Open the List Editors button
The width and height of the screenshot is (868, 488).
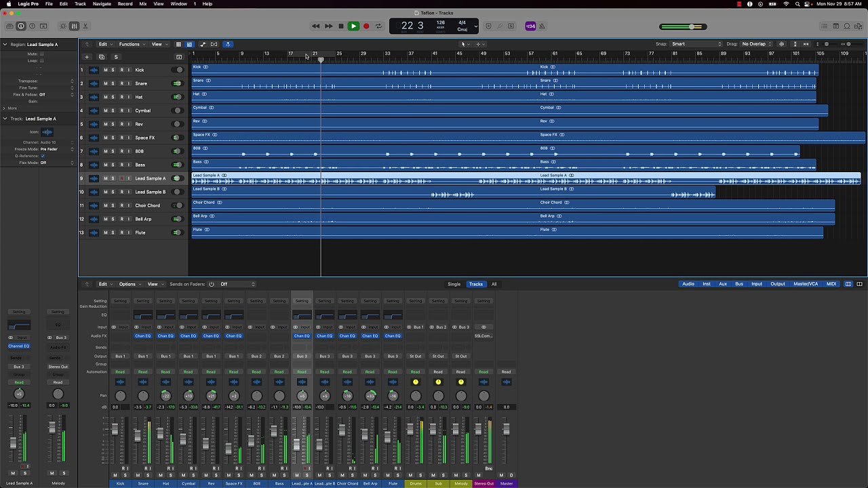(824, 26)
